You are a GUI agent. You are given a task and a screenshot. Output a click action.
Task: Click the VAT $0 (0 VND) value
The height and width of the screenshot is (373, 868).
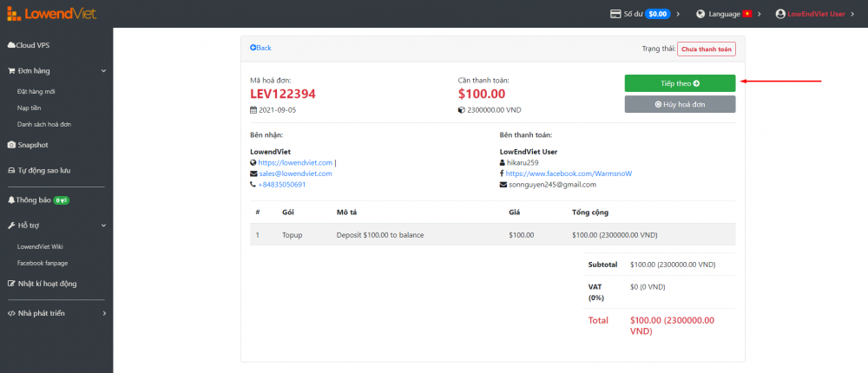tap(648, 286)
